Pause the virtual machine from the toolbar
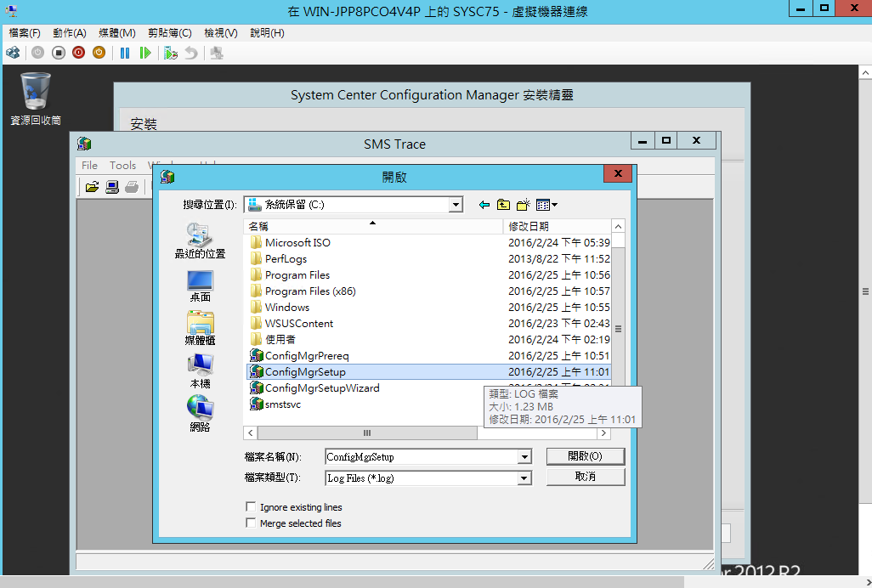This screenshot has width=872, height=588. click(x=125, y=53)
